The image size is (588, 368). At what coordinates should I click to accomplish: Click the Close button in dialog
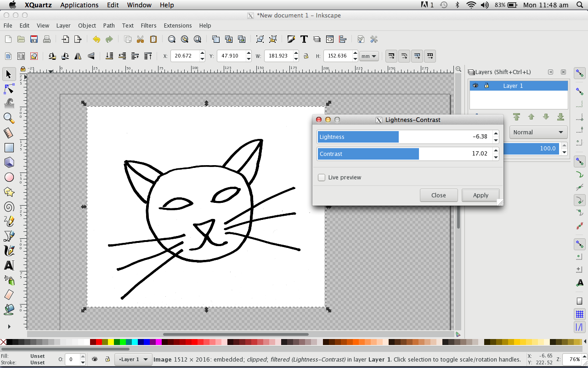coord(438,195)
